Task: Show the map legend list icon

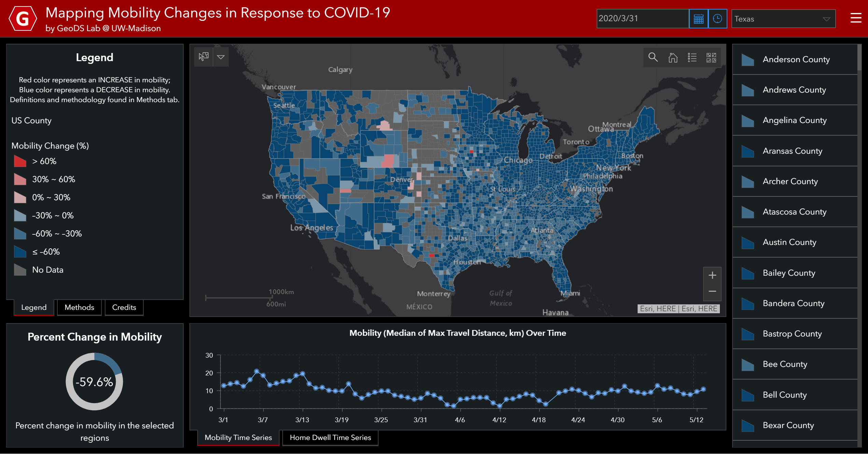Action: [x=692, y=57]
